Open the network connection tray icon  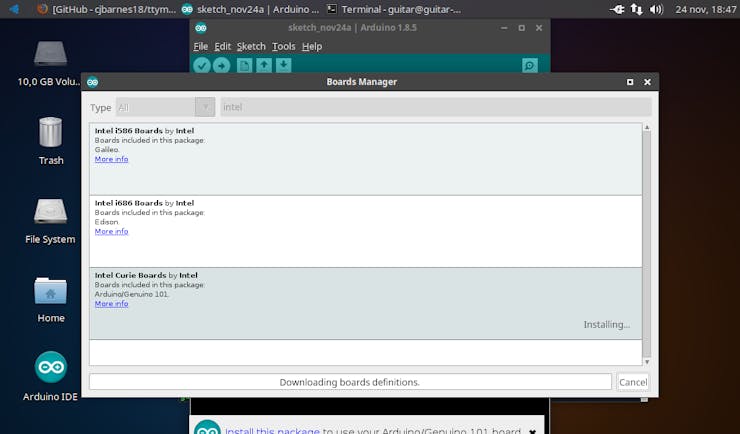pos(636,9)
